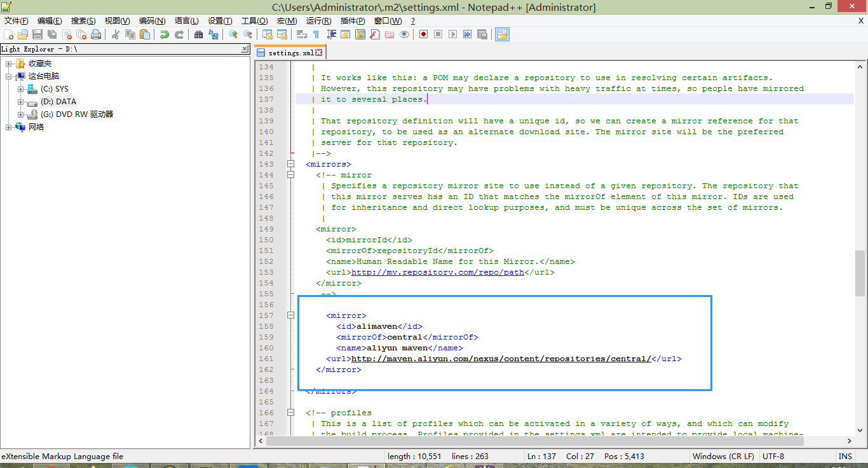Open the 插件(P) menu
The height and width of the screenshot is (468, 868).
tap(353, 21)
